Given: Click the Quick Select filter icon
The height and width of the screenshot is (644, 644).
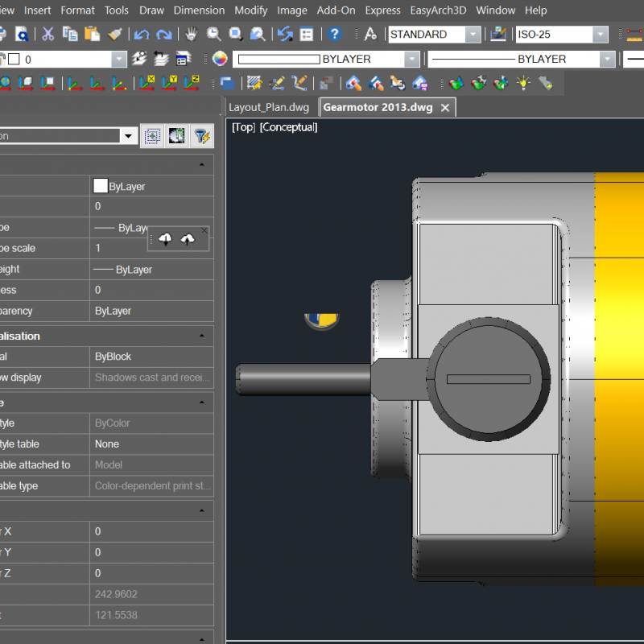Looking at the screenshot, I should click(x=202, y=136).
